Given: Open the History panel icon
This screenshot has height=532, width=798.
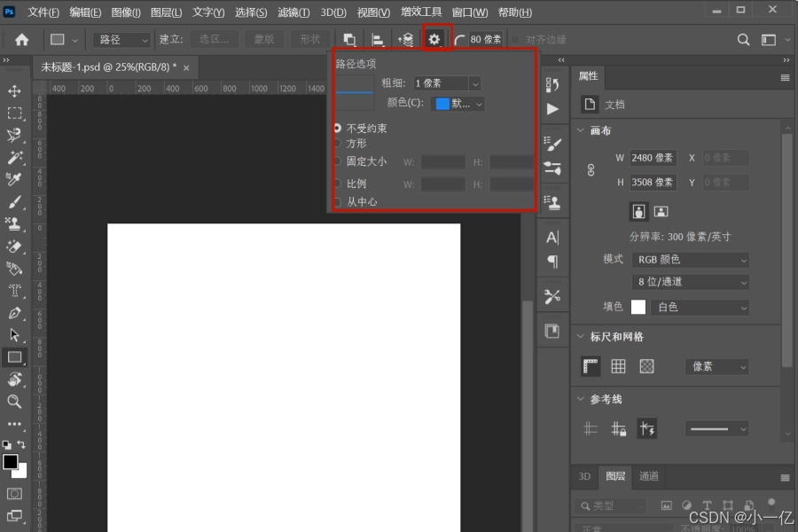Looking at the screenshot, I should 552,84.
